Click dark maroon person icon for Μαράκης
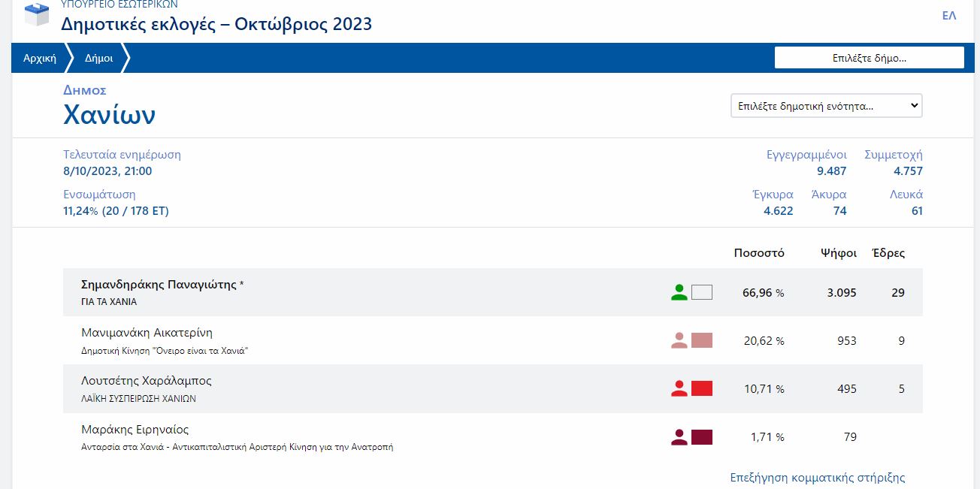 679,437
